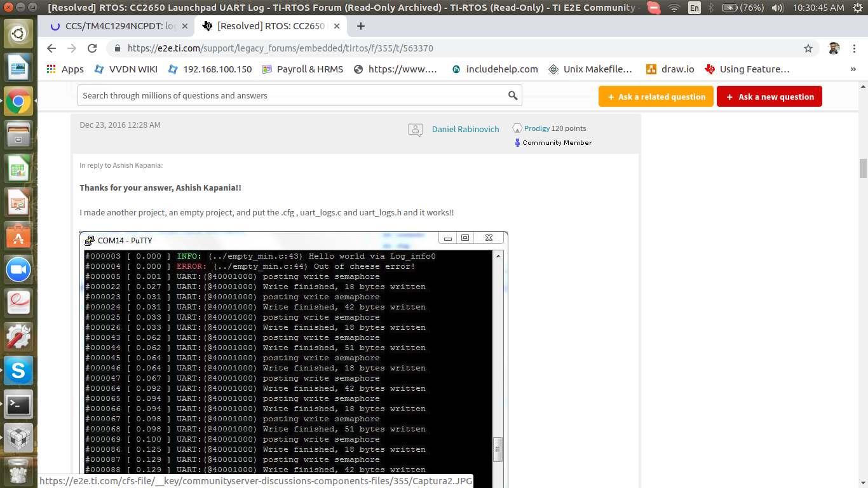Bookmark this page with the star icon
The height and width of the screenshot is (488, 868).
tap(808, 48)
